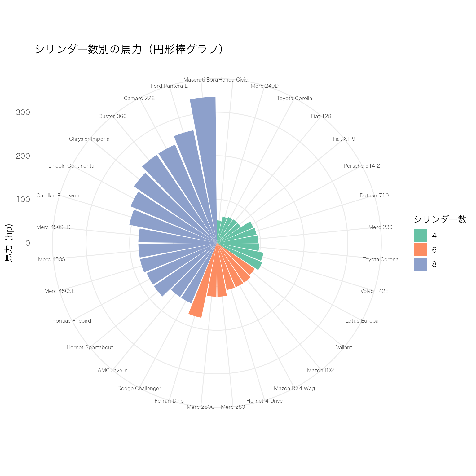Click the Lotus Europa label
The image size is (476, 476).
coord(362,321)
